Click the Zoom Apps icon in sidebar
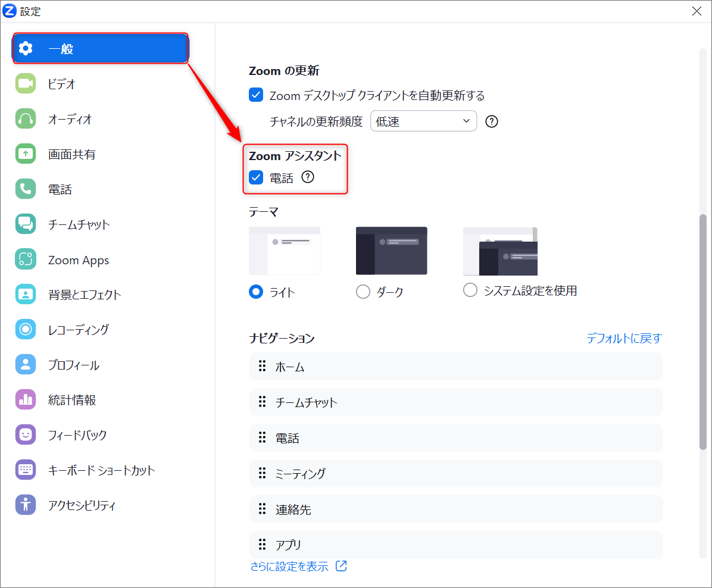712x588 pixels. (x=26, y=259)
